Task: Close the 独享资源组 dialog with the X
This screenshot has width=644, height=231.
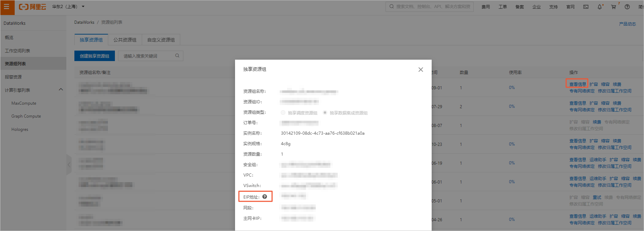Action: click(421, 69)
